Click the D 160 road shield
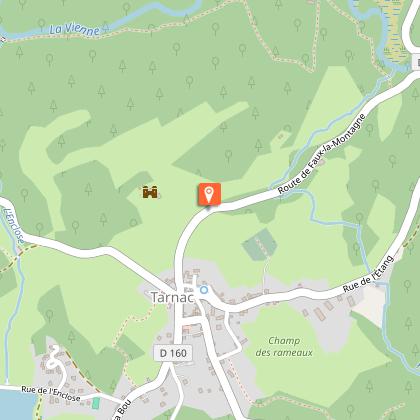Image resolution: width=420 pixels, height=420 pixels. tap(173, 353)
